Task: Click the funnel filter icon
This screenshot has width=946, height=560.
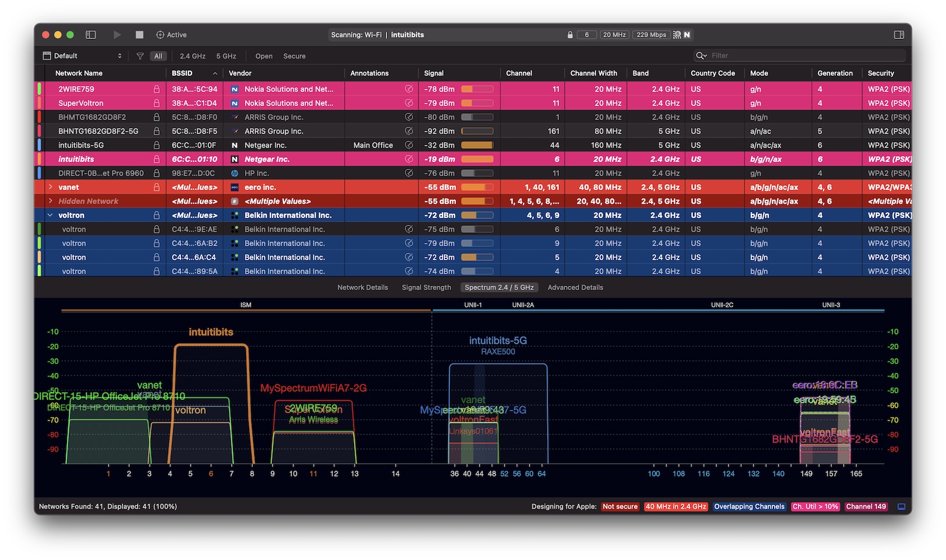Action: click(140, 56)
